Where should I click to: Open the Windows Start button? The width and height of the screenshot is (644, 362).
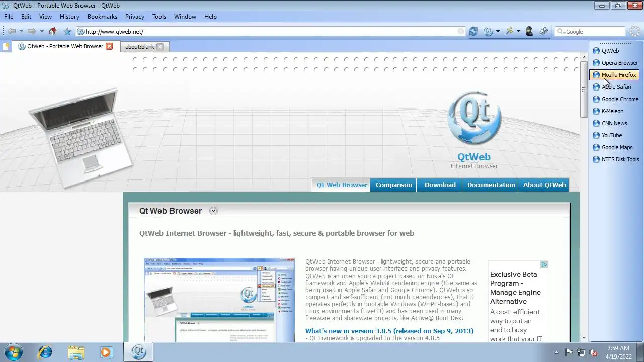pos(14,352)
